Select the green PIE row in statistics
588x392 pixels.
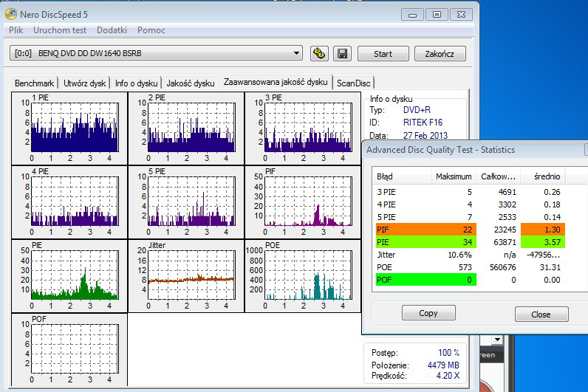click(469, 242)
